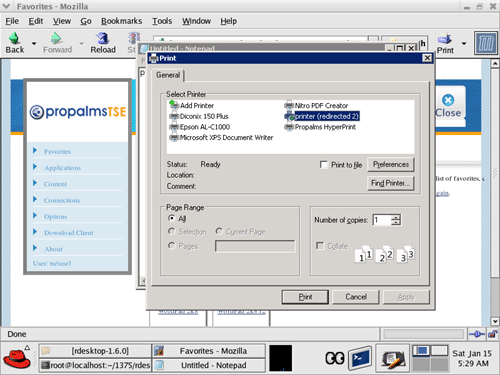Switch to first workspace in pager
500x375 pixels.
421,351
